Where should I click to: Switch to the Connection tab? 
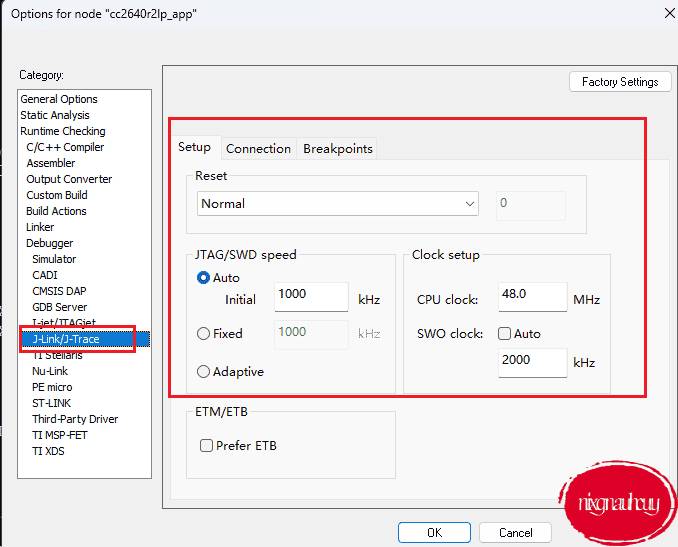click(x=258, y=148)
